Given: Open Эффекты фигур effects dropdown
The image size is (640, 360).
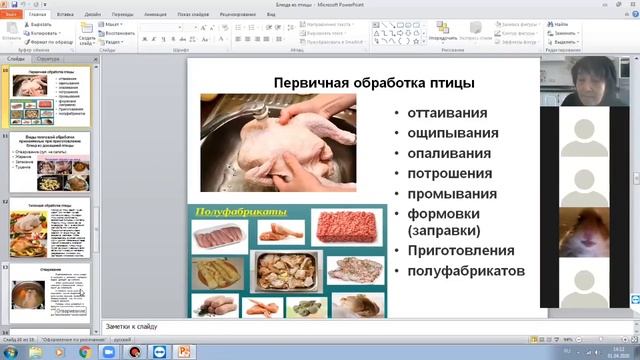Looking at the screenshot, I should click(x=517, y=42).
